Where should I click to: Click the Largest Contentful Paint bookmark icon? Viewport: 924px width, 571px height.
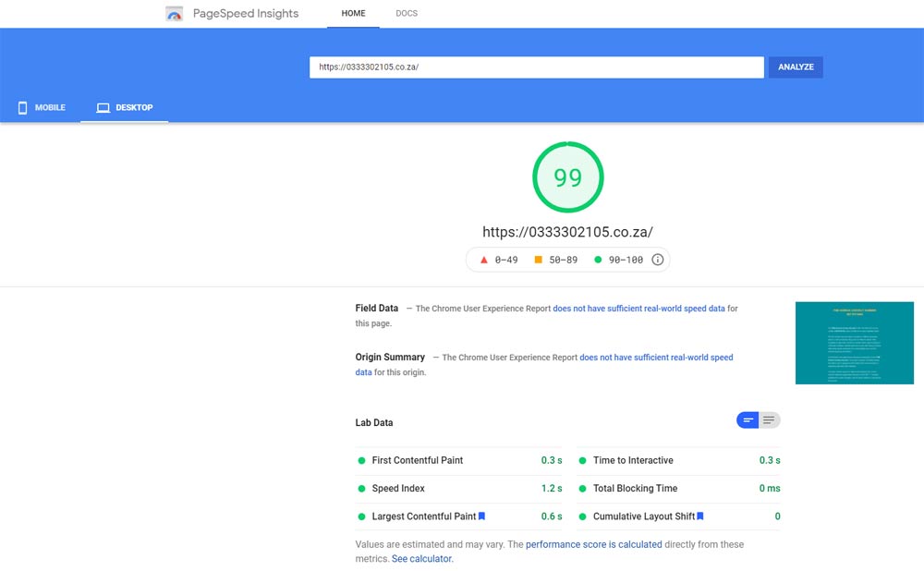coord(481,516)
